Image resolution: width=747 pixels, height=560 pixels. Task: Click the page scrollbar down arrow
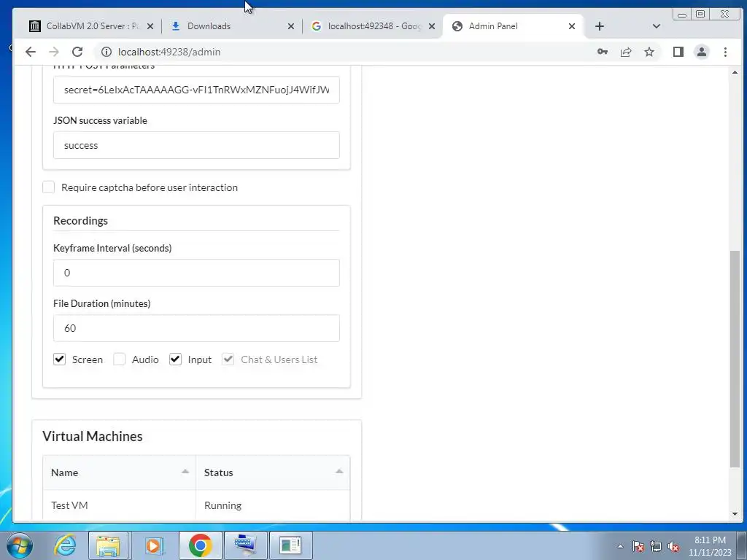click(x=735, y=514)
